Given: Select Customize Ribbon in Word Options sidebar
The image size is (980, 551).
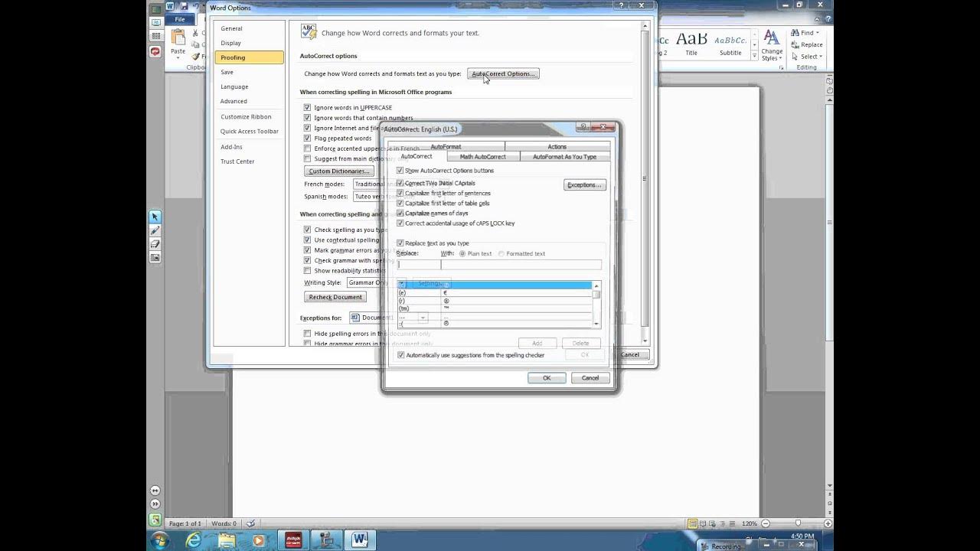Looking at the screenshot, I should [246, 116].
